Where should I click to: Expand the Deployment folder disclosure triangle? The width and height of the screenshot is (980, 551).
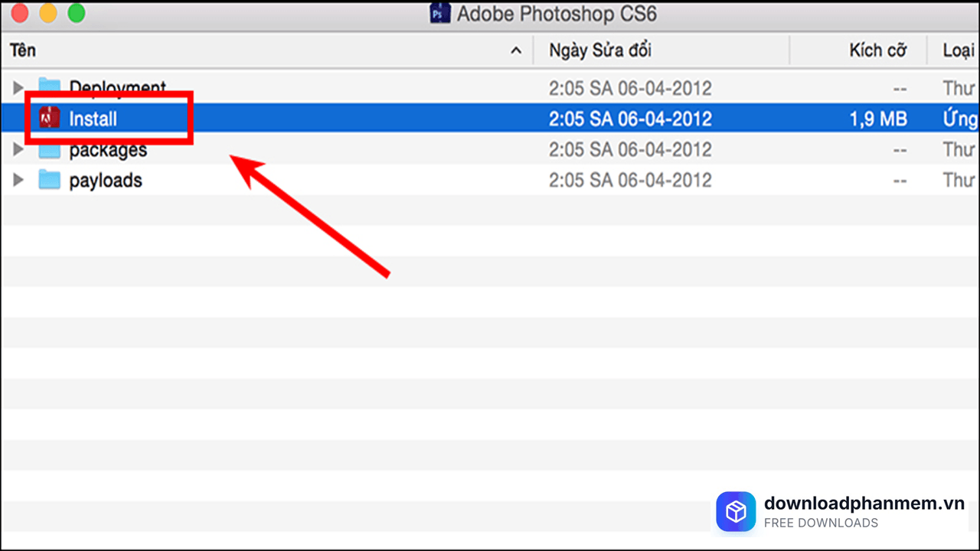pos(18,88)
